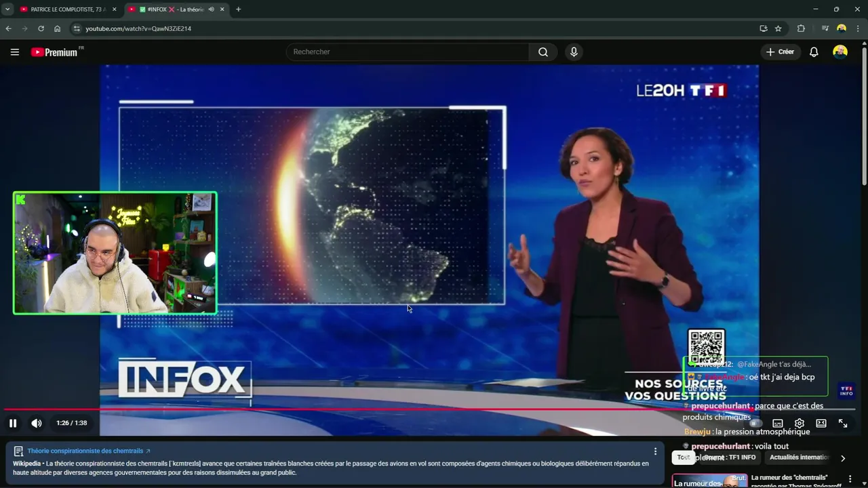
Task: Toggle subtitles in the video player
Action: click(778, 423)
